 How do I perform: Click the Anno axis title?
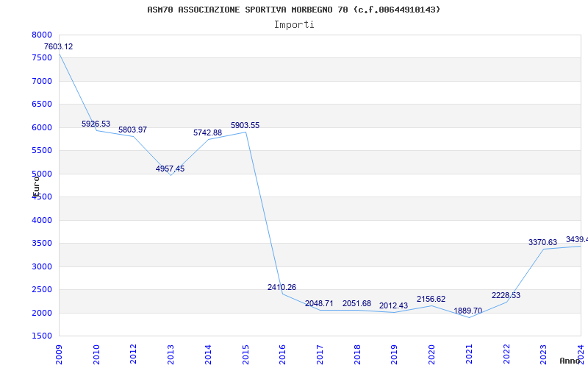(570, 361)
